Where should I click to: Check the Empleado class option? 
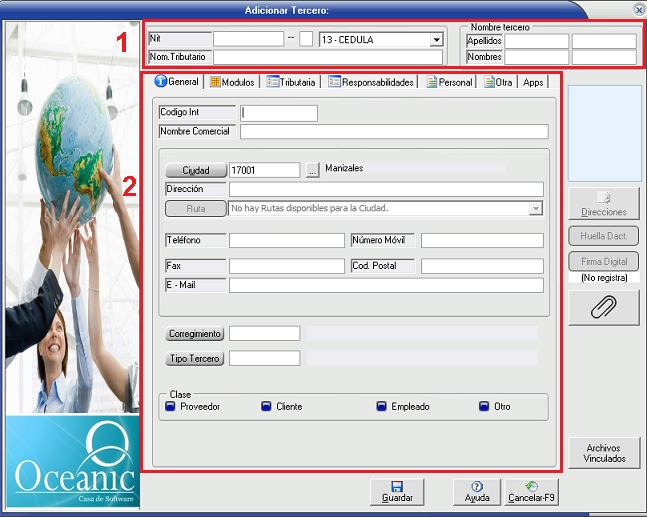[382, 407]
